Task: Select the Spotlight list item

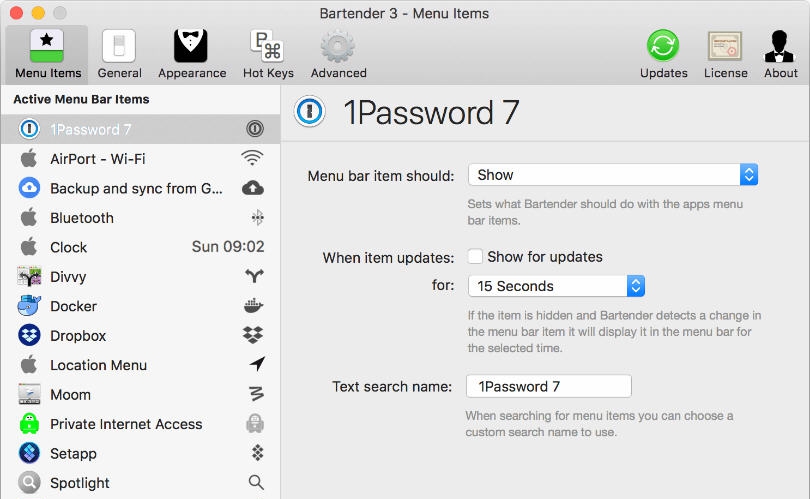Action: click(x=141, y=482)
